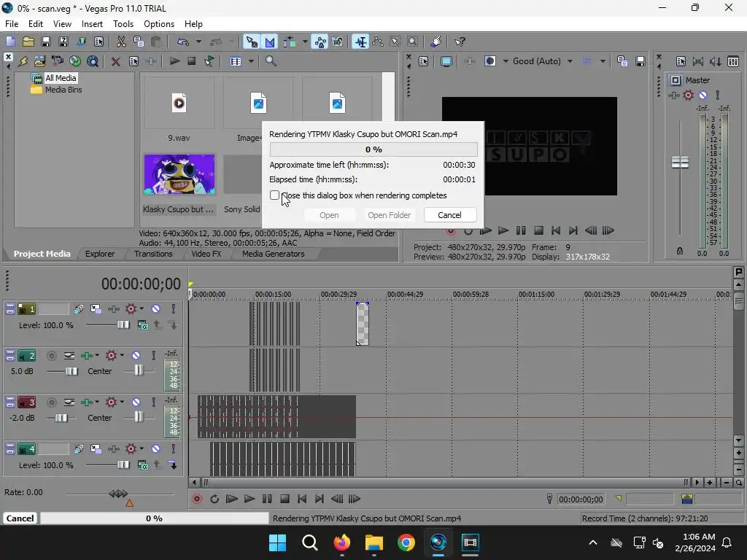Image resolution: width=747 pixels, height=560 pixels.
Task: Click the What's This help icon
Action: [460, 42]
